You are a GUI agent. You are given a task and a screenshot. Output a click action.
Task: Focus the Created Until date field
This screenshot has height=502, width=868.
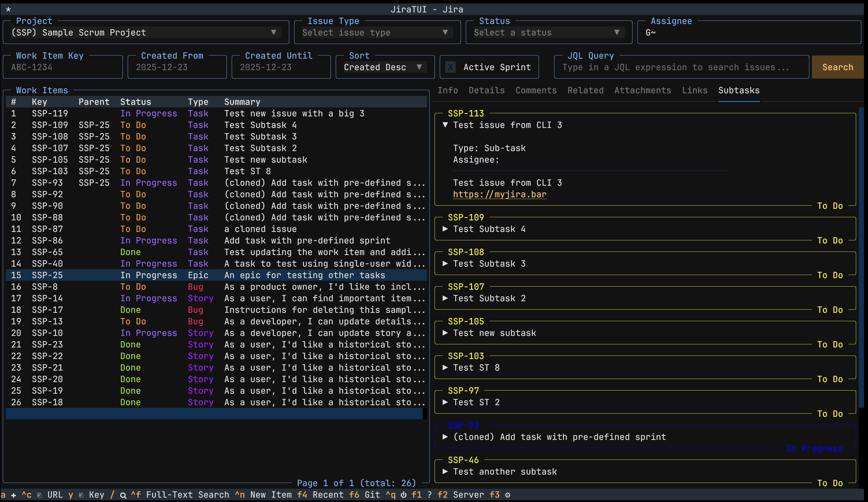281,67
